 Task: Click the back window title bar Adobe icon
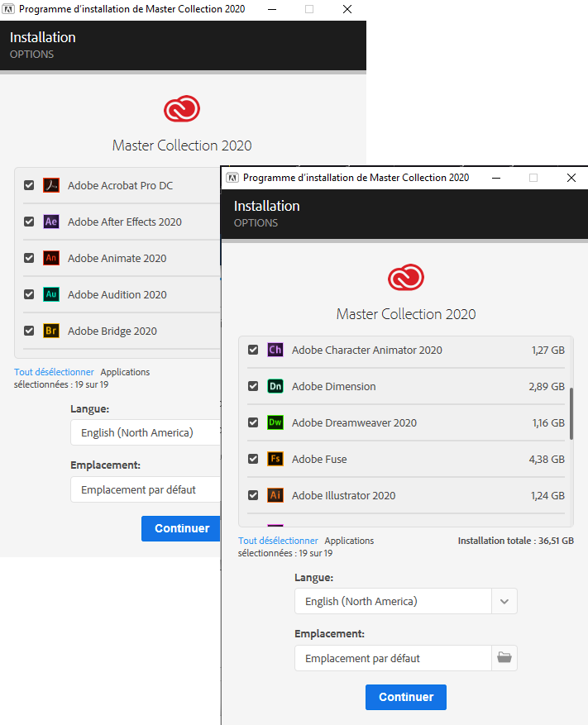click(8, 9)
